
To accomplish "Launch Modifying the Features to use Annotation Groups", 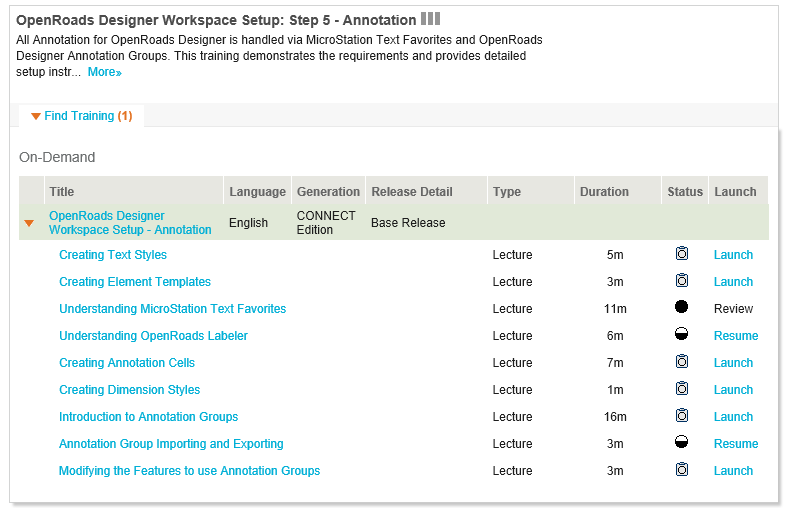I will pos(733,471).
